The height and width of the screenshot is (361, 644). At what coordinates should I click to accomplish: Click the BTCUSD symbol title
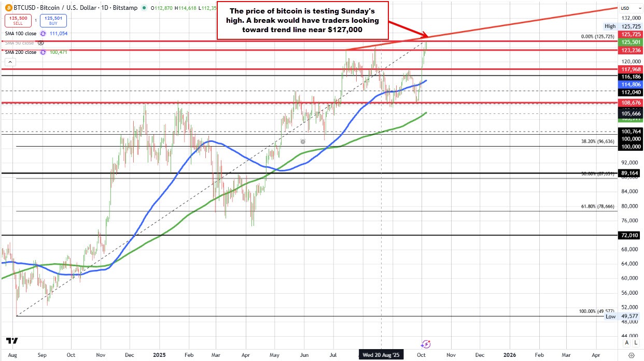tap(22, 7)
